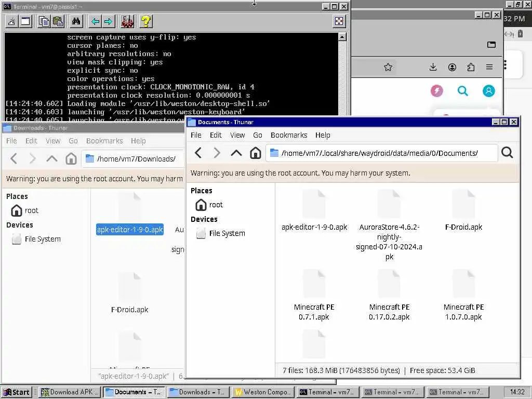Open Bookmarks menu in Downloads Thunar

coord(104,141)
